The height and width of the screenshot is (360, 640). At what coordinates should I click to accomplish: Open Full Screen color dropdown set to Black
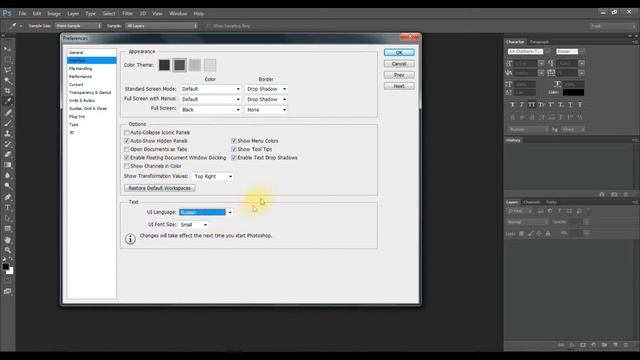(x=210, y=110)
